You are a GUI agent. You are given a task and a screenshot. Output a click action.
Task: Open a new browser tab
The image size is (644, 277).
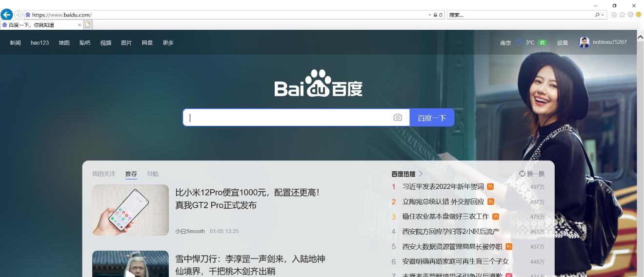[x=88, y=25]
